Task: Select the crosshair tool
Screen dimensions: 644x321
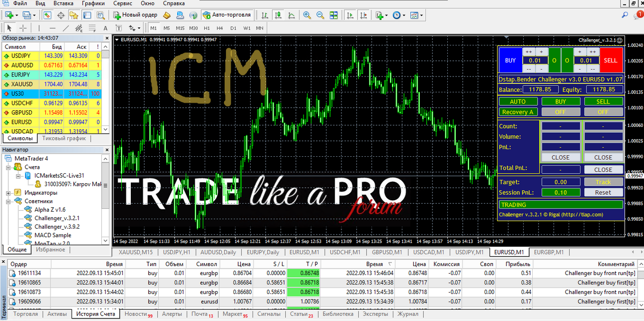Action: click(23, 28)
